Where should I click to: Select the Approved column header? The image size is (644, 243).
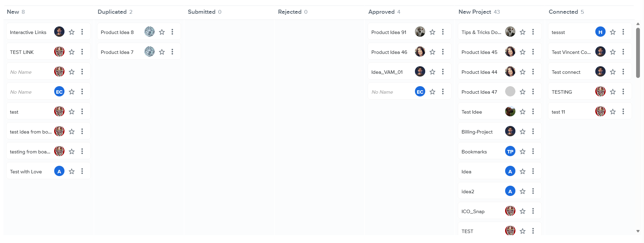pos(384,12)
